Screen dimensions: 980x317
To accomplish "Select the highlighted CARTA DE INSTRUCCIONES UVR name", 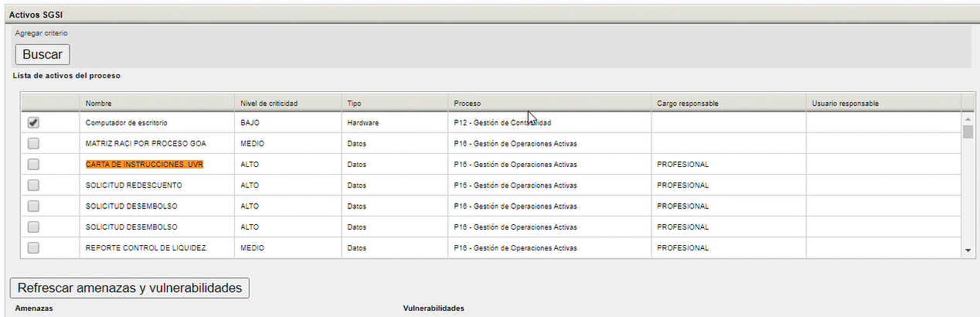I will pos(145,164).
